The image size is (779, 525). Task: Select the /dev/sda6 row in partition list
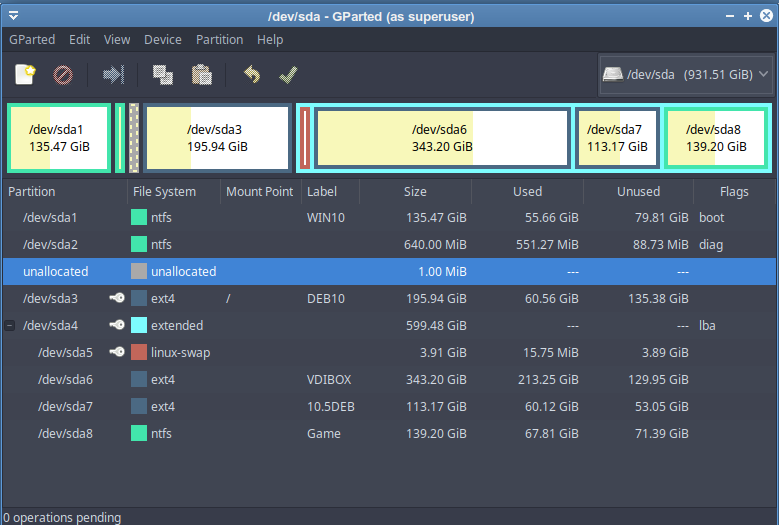click(x=390, y=379)
